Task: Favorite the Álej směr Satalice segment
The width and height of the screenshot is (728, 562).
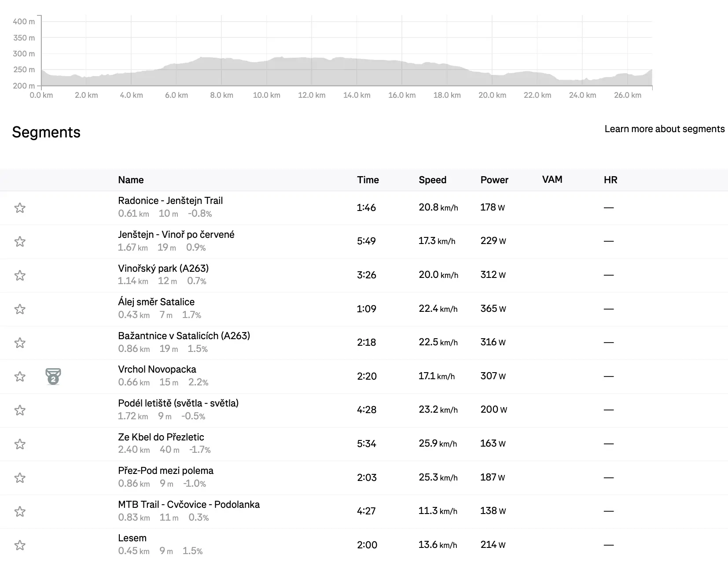Action: coord(20,309)
